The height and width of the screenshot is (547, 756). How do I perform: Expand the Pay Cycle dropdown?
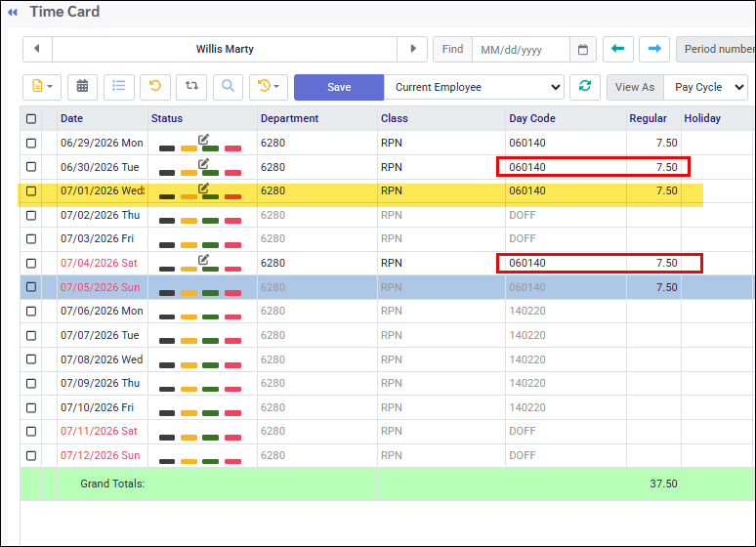[x=706, y=87]
